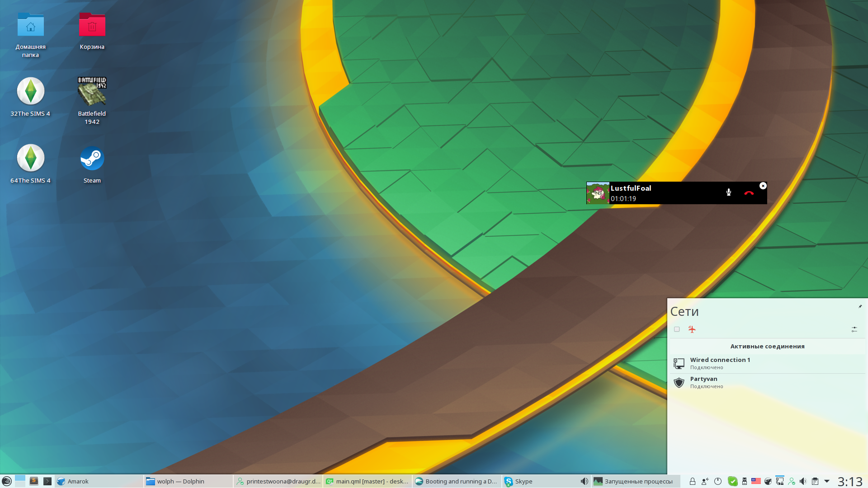Open removable devices USB tray icon

tap(745, 482)
